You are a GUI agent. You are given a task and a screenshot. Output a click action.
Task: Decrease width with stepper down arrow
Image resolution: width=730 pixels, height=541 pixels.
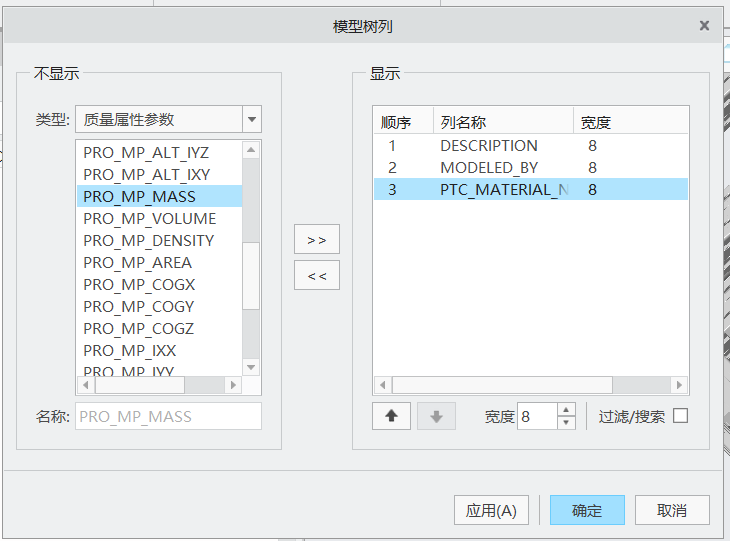click(566, 423)
